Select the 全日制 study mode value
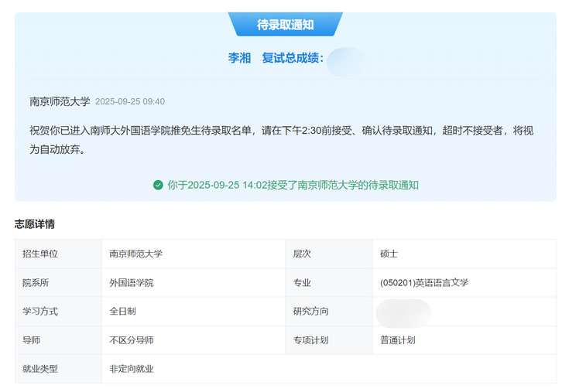Viewport: 569px width, 392px height. (122, 311)
